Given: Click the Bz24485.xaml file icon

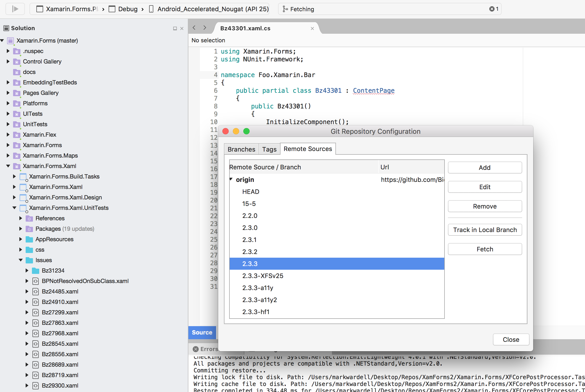Looking at the screenshot, I should [x=36, y=292].
